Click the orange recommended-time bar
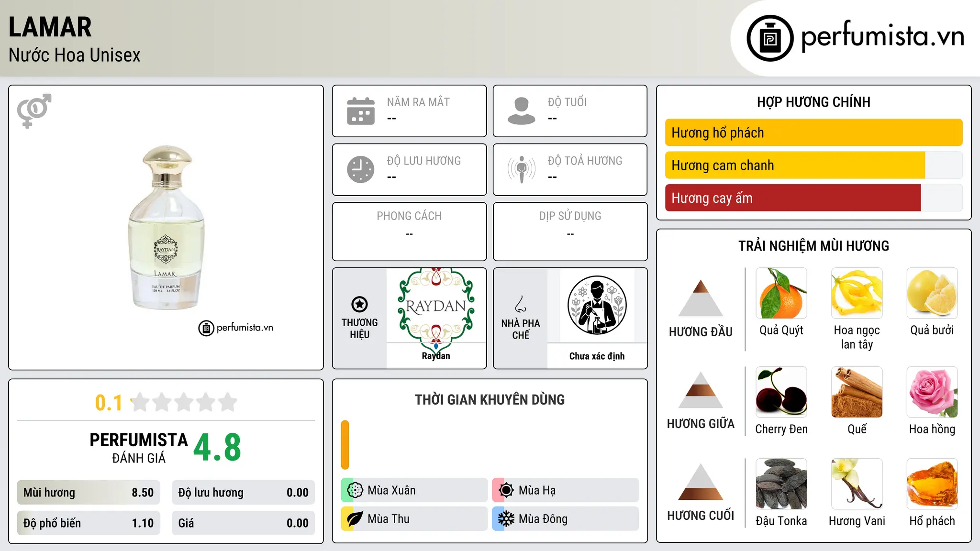The width and height of the screenshot is (980, 551). click(345, 444)
